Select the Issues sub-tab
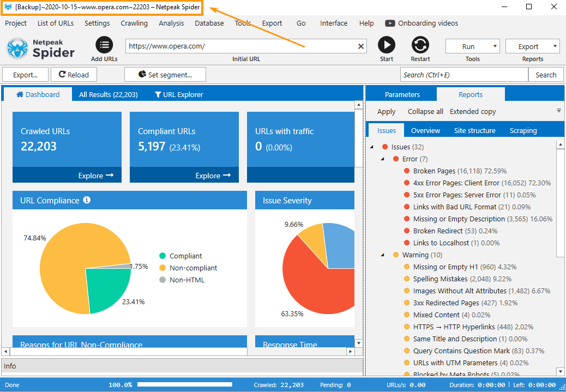The image size is (566, 392). 387,131
